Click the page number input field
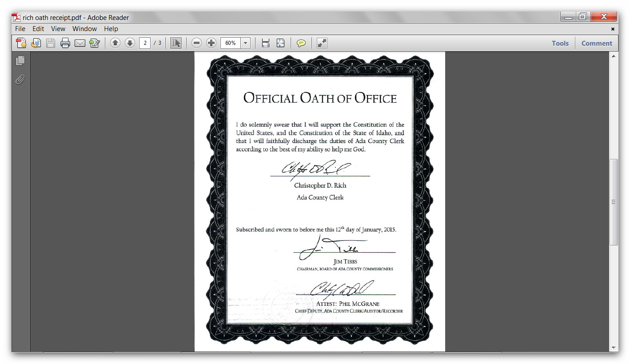The image size is (630, 364). point(145,43)
